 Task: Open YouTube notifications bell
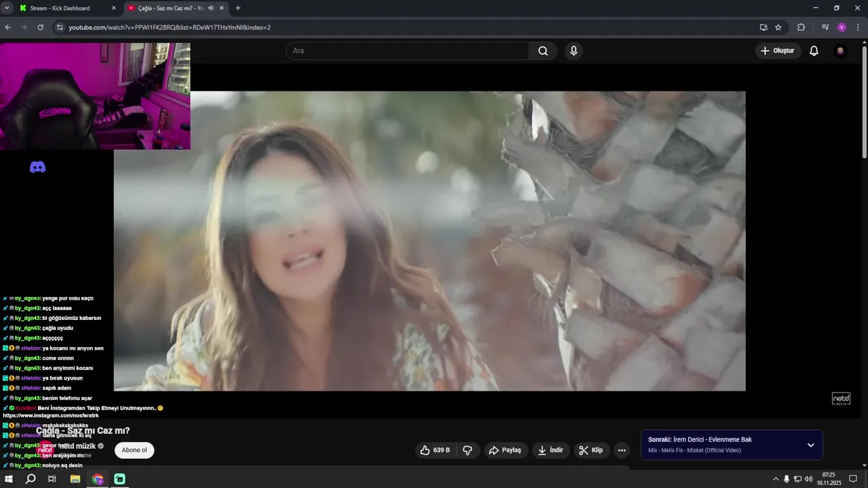click(x=814, y=51)
